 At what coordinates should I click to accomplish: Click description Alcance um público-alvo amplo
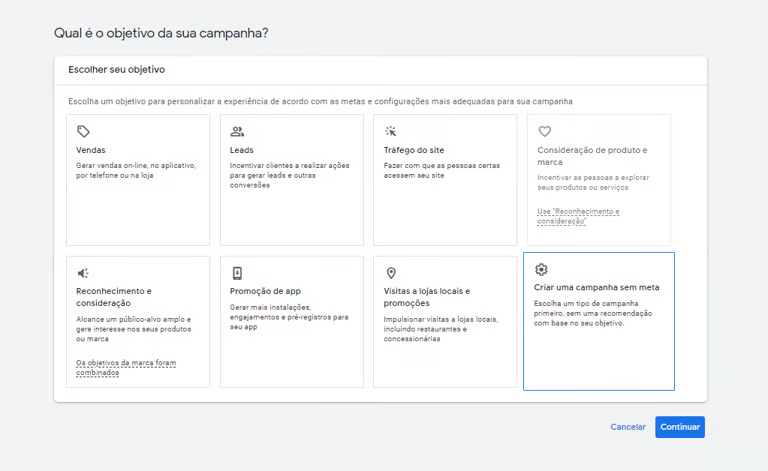point(133,329)
